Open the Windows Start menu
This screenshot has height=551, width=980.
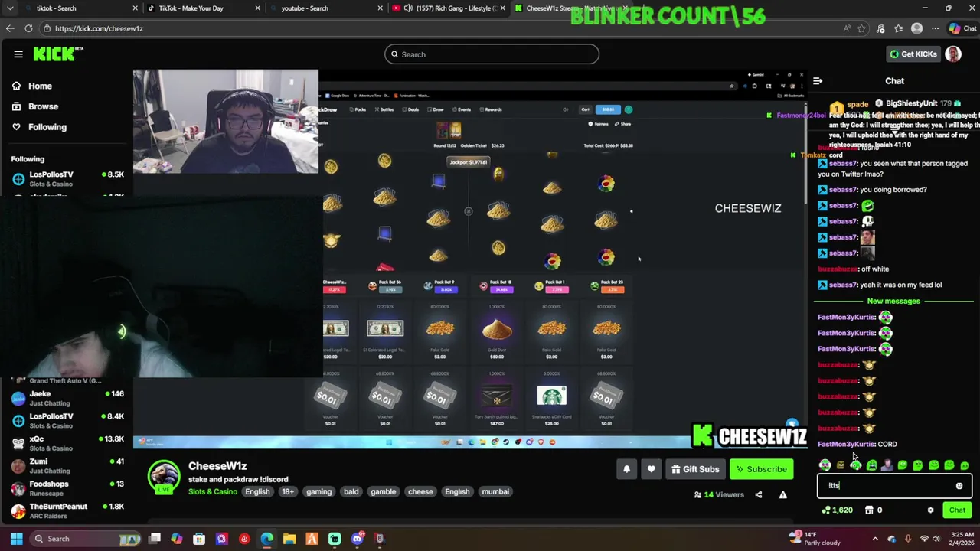pyautogui.click(x=16, y=539)
